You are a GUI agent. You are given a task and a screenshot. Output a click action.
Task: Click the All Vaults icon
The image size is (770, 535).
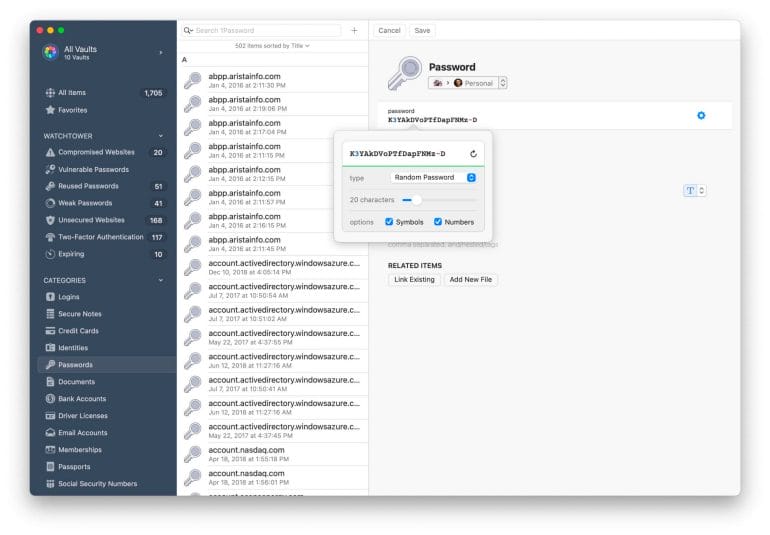tap(51, 52)
